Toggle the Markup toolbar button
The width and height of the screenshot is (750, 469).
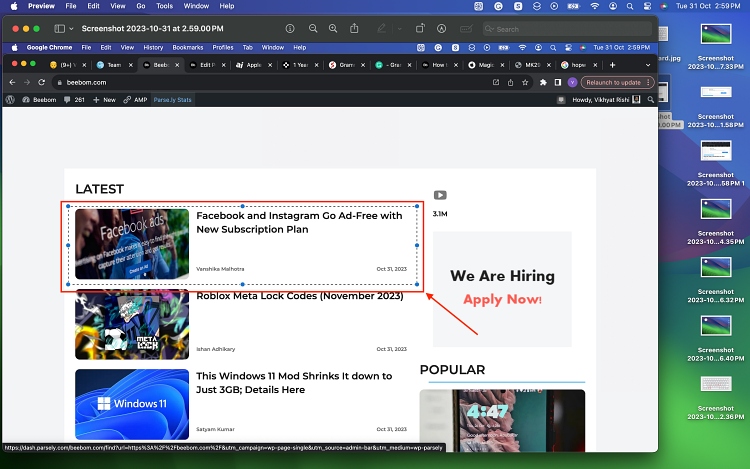pyautogui.click(x=441, y=29)
